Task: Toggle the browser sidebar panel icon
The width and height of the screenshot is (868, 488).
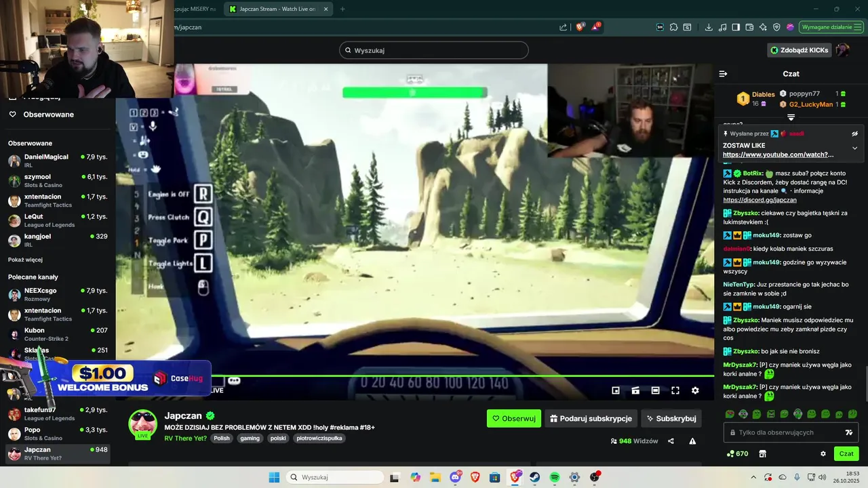Action: 736,27
